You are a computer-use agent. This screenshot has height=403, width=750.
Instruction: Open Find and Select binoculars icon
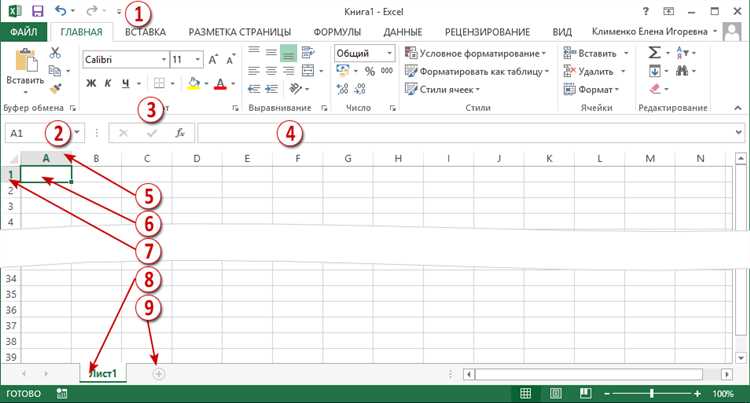(682, 71)
